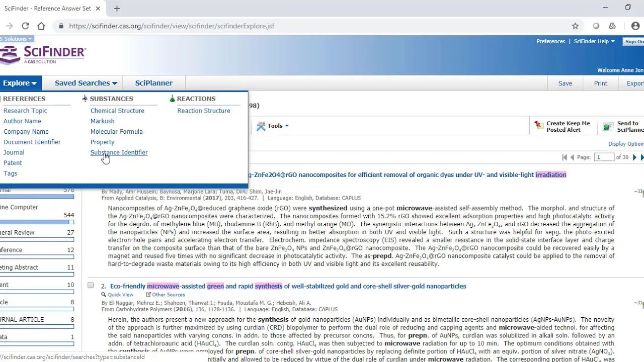This screenshot has width=644, height=362.
Task: Open the Eco-friendly microwave-assisted synthesis title
Action: pos(288,286)
